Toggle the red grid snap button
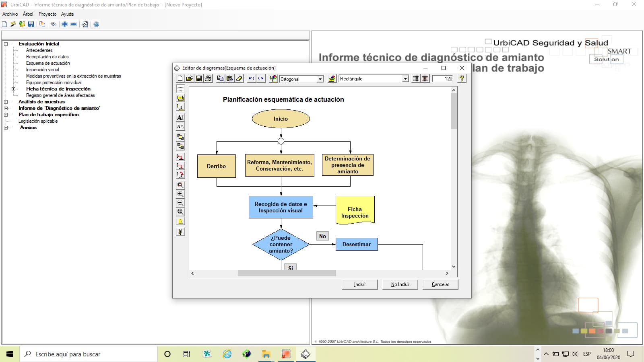The width and height of the screenshot is (644, 362). [425, 79]
